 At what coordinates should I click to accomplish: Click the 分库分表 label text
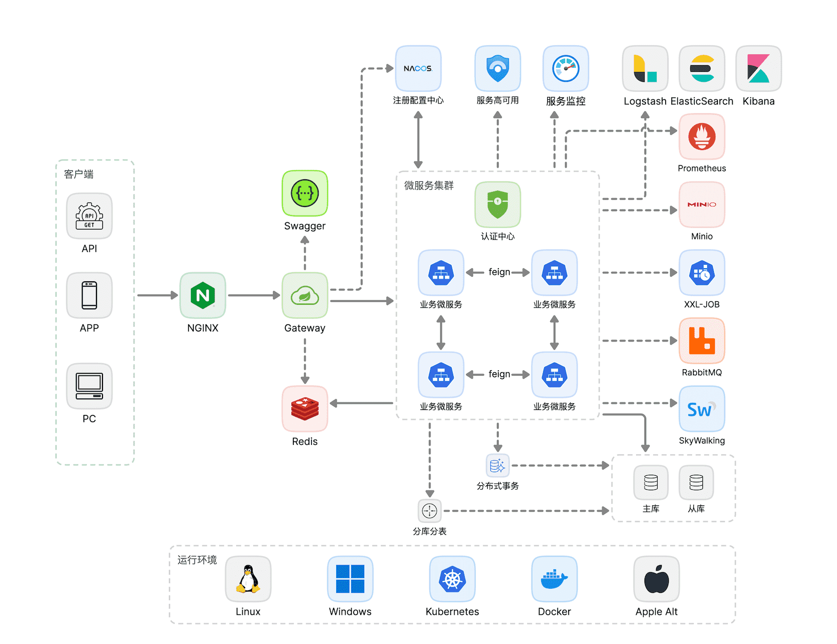tap(430, 531)
